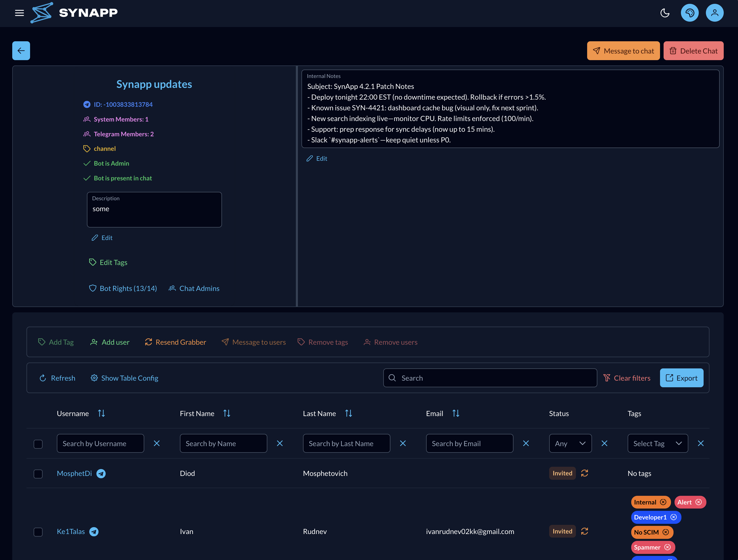This screenshot has height=560, width=738.
Task: Click the Synapp logo
Action: [x=74, y=13]
